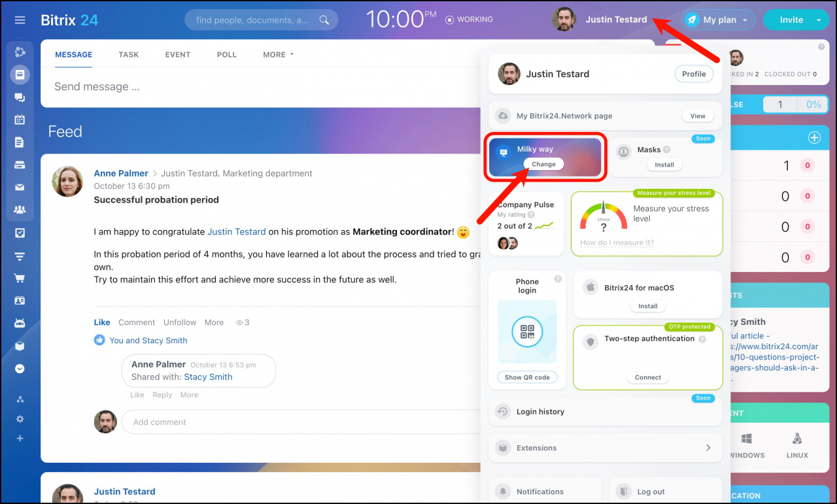Click Change under Milky way theme
The width and height of the screenshot is (837, 504).
click(543, 164)
